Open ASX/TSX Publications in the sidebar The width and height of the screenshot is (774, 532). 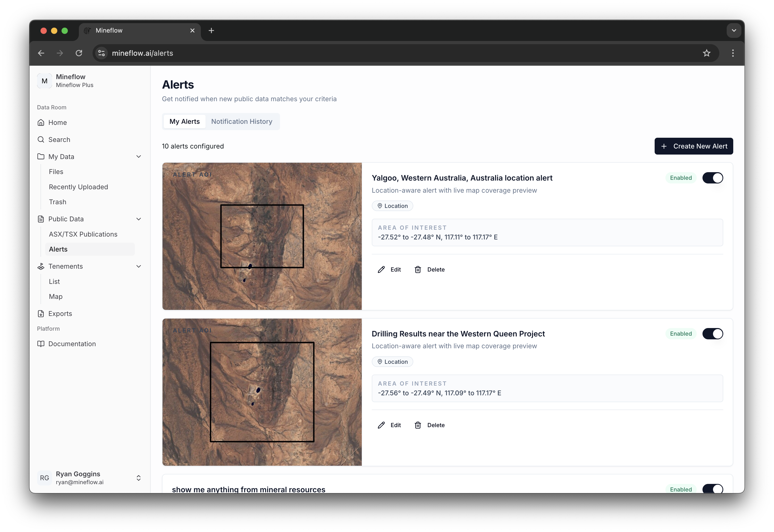click(x=83, y=234)
